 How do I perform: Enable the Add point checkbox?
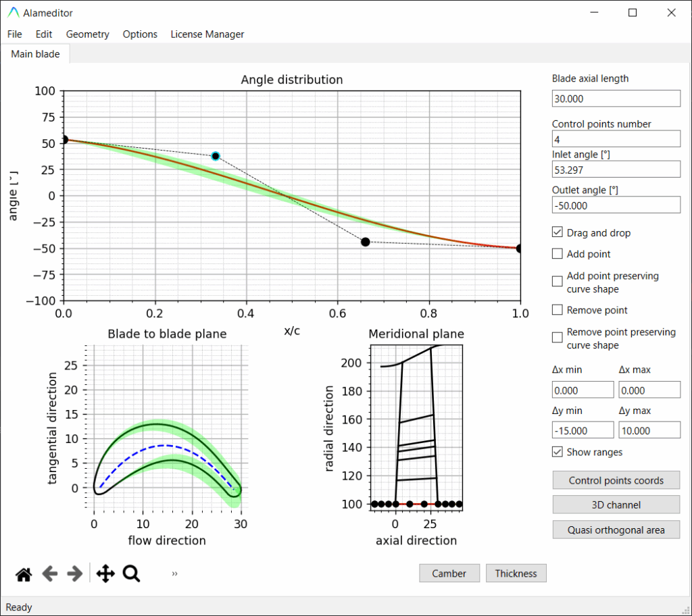click(558, 254)
